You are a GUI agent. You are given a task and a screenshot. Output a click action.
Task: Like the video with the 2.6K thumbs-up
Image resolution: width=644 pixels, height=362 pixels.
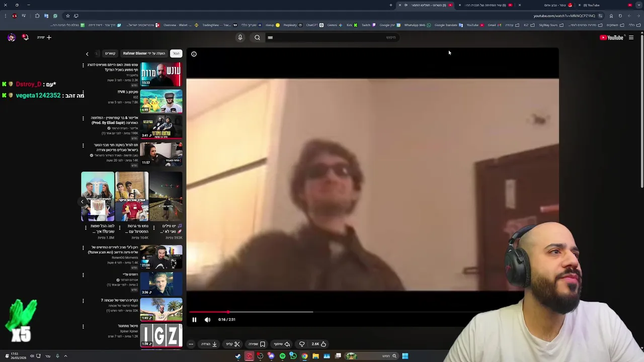[319, 344]
